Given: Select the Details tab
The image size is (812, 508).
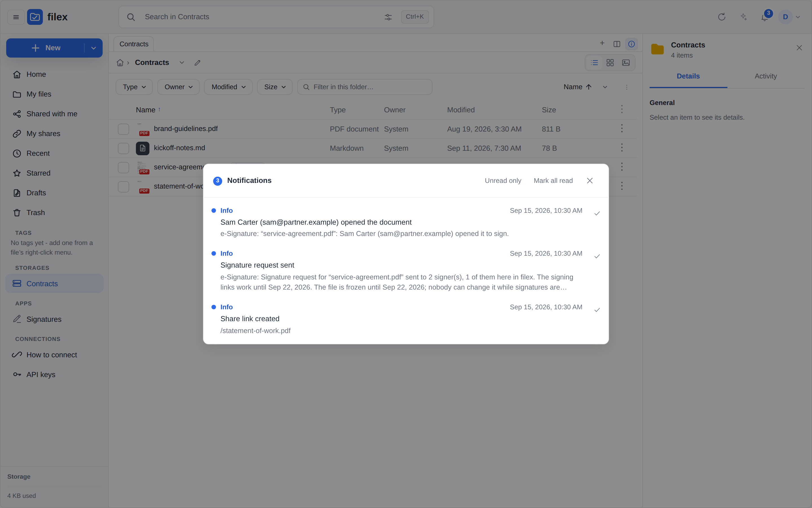Looking at the screenshot, I should tap(688, 76).
